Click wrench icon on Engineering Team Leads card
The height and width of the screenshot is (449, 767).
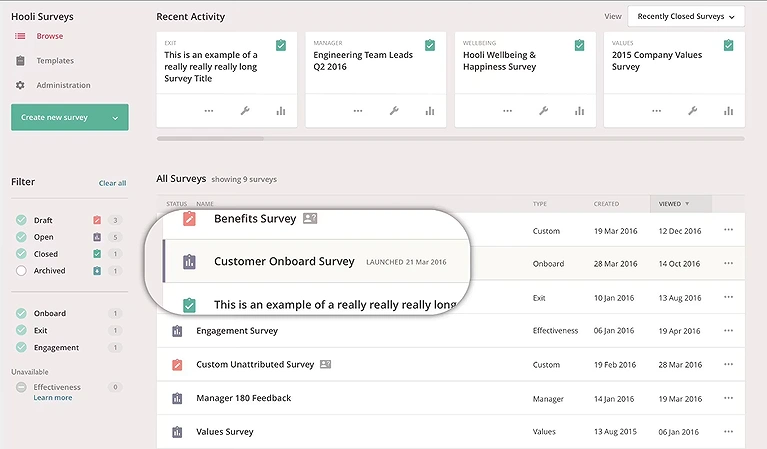[394, 111]
